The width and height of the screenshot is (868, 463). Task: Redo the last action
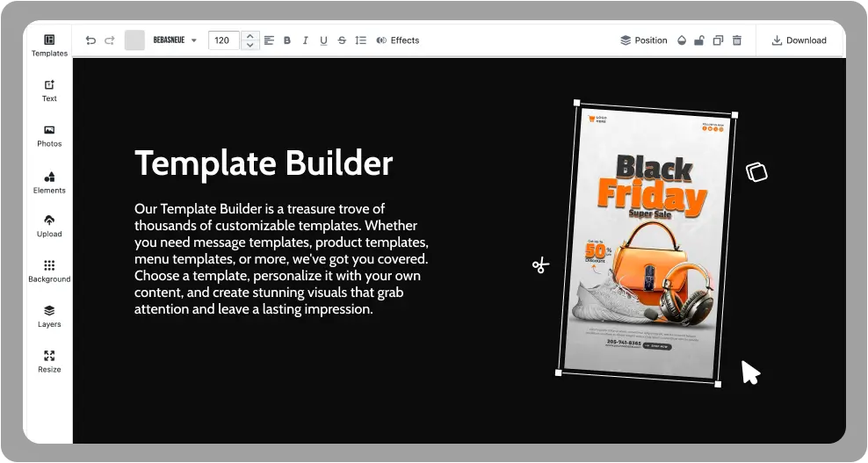(110, 40)
